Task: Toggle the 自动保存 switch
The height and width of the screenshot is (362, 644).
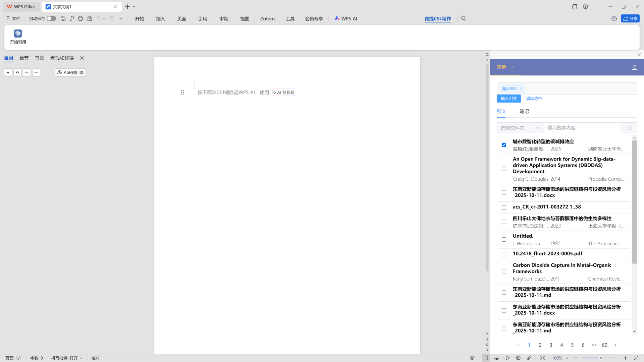Action: (x=51, y=19)
